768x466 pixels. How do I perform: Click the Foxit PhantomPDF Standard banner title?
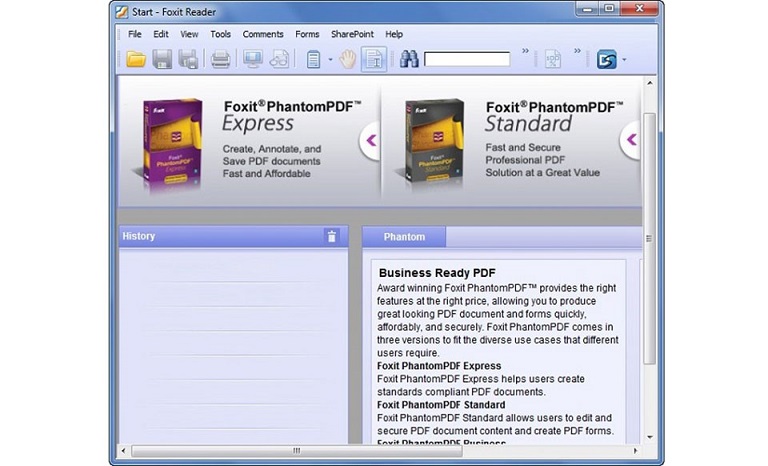[554, 116]
